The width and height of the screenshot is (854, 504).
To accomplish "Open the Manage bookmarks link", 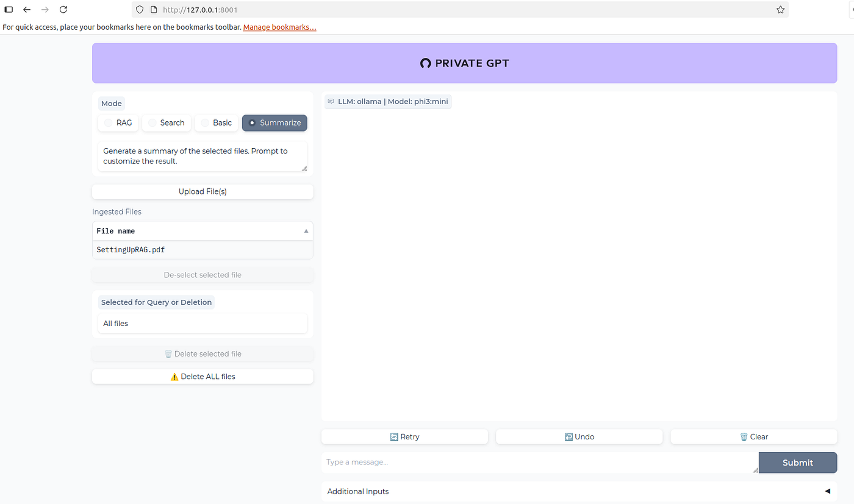I will (279, 27).
